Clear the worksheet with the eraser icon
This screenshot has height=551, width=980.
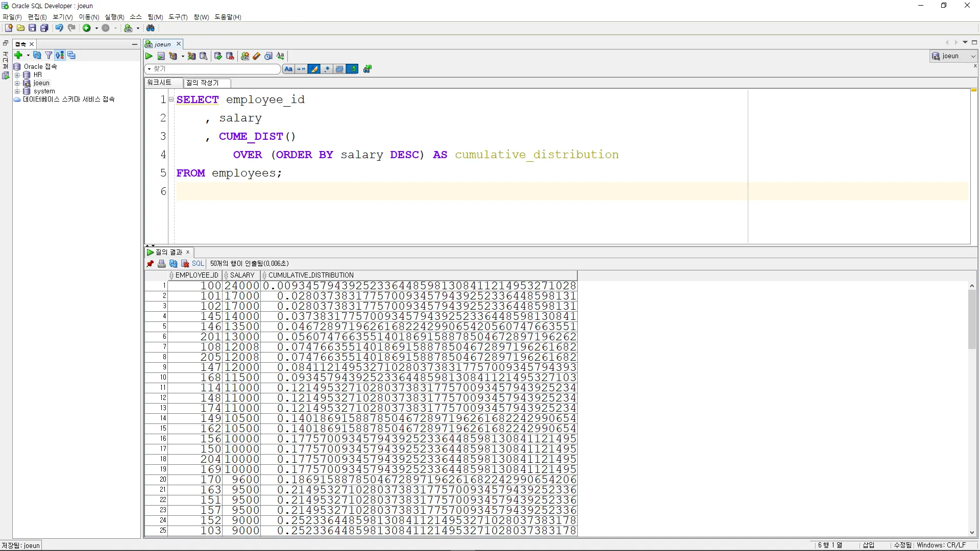[257, 56]
